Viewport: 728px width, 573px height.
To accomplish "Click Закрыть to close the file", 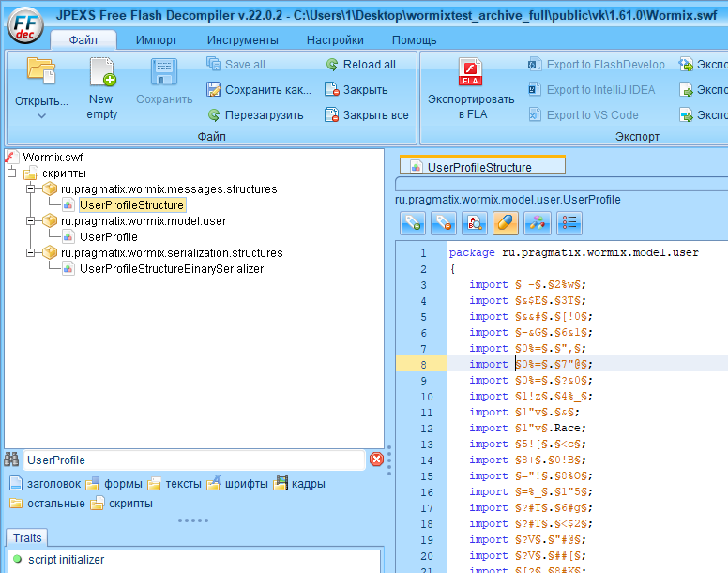I will pyautogui.click(x=356, y=89).
